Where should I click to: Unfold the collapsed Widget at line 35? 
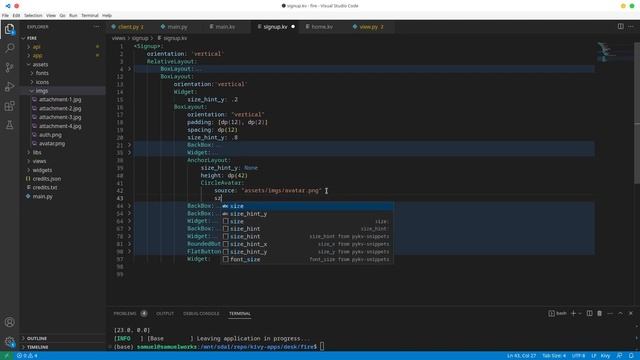point(130,153)
